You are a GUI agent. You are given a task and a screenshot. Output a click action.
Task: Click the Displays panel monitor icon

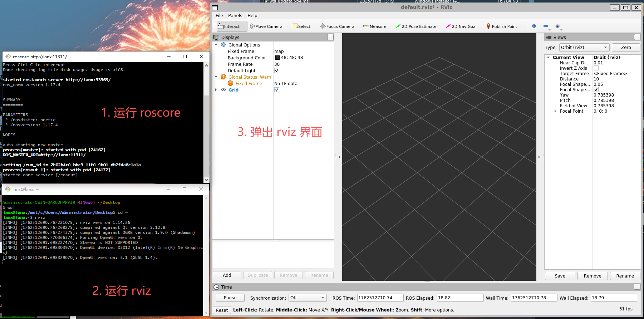pos(216,37)
